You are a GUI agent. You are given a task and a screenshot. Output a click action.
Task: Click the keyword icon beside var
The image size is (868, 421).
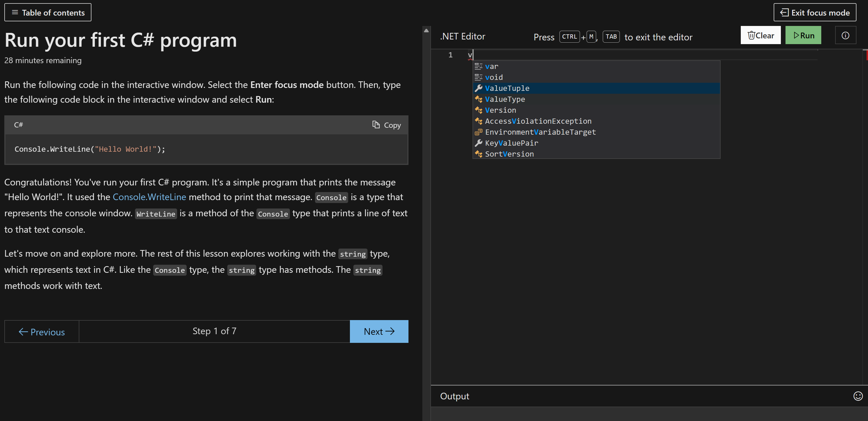(x=479, y=66)
